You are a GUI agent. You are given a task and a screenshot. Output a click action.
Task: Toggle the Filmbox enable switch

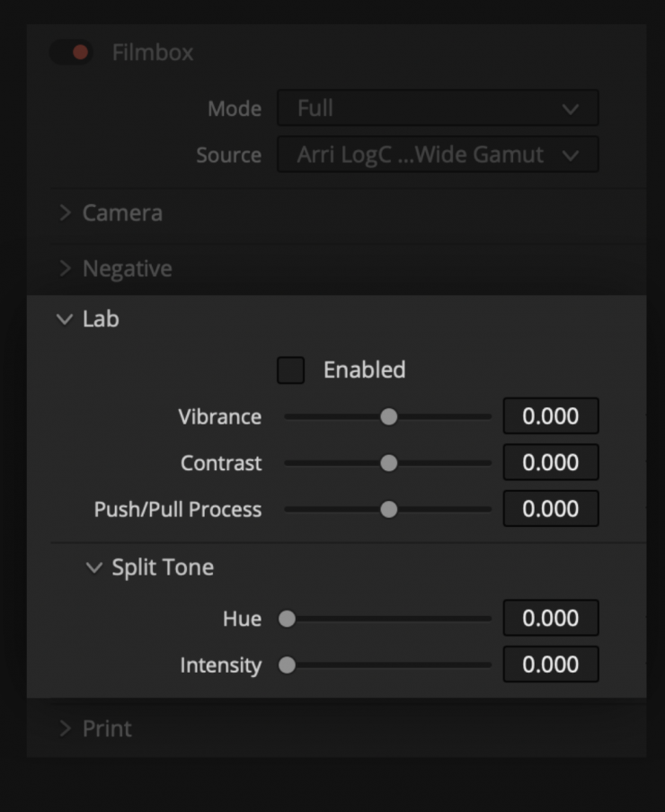click(73, 53)
